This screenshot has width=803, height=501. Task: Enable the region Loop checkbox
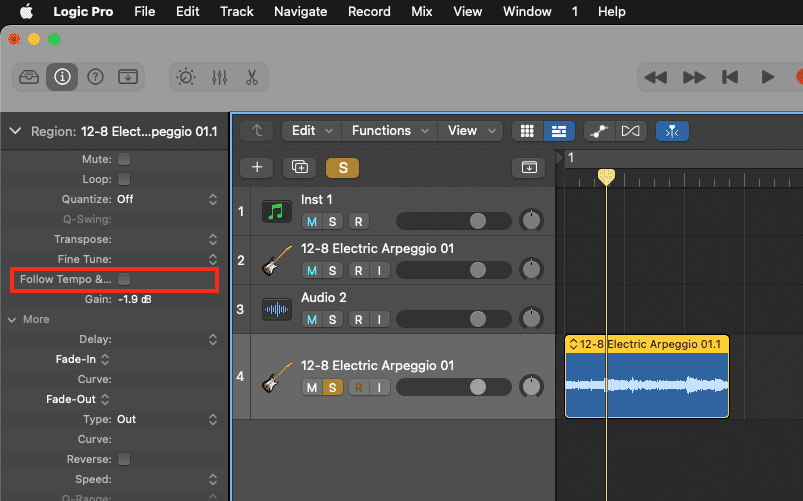tap(124, 179)
